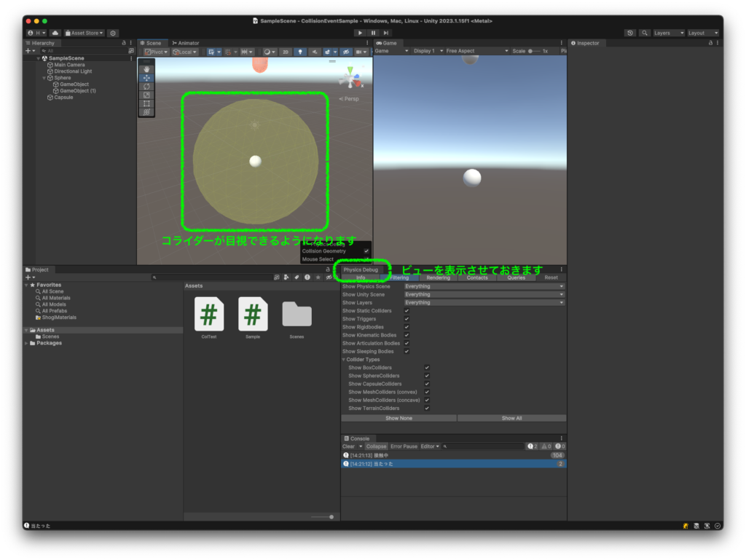Toggle Scene audio icon
746x560 pixels.
pyautogui.click(x=314, y=52)
